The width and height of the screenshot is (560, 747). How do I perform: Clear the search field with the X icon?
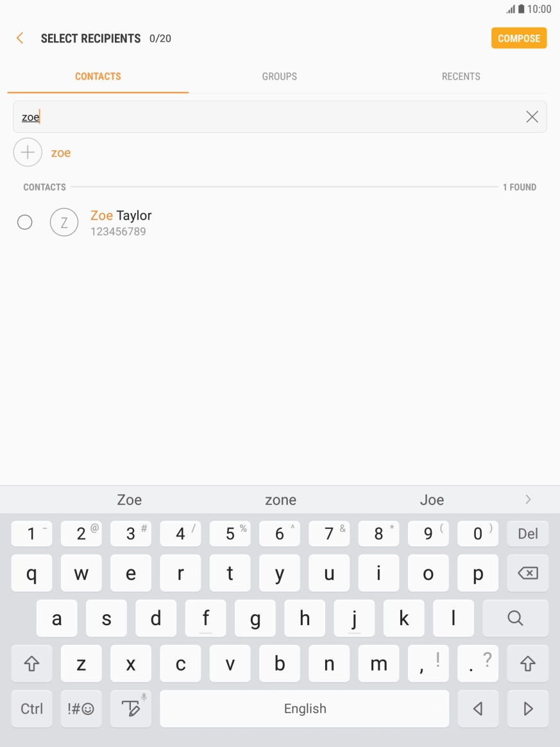pos(532,117)
